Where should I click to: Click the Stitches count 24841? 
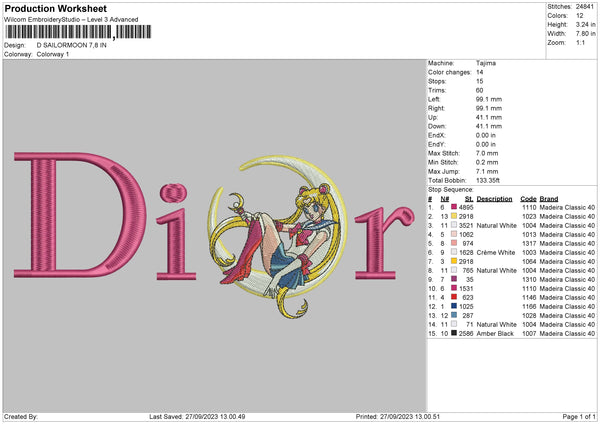tap(583, 5)
